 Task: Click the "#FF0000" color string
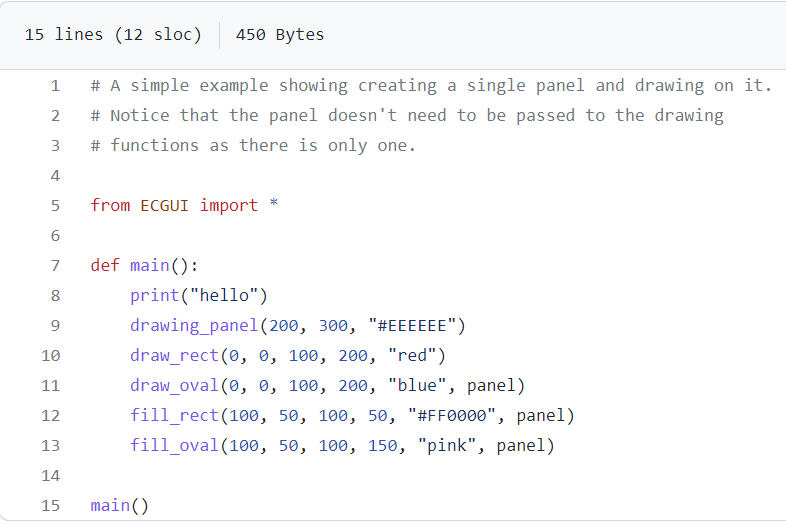452,416
